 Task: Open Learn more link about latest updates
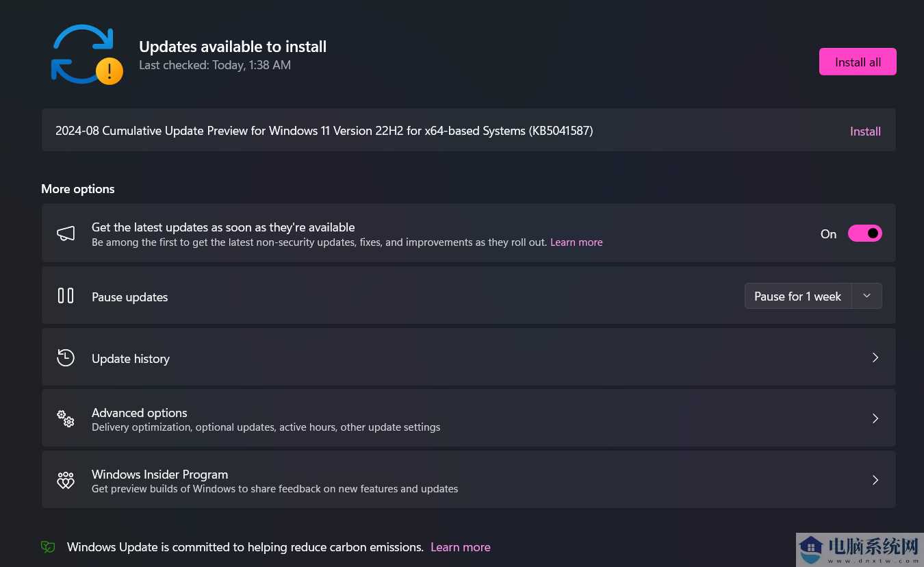(x=576, y=242)
